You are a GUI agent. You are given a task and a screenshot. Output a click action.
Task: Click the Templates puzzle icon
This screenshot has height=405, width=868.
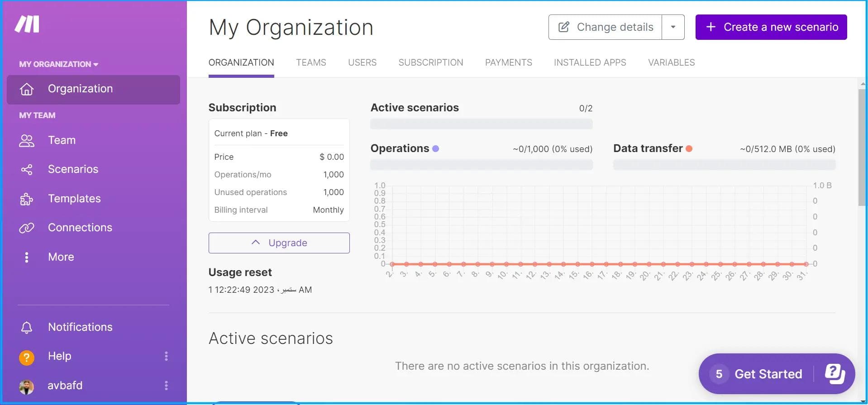coord(27,199)
